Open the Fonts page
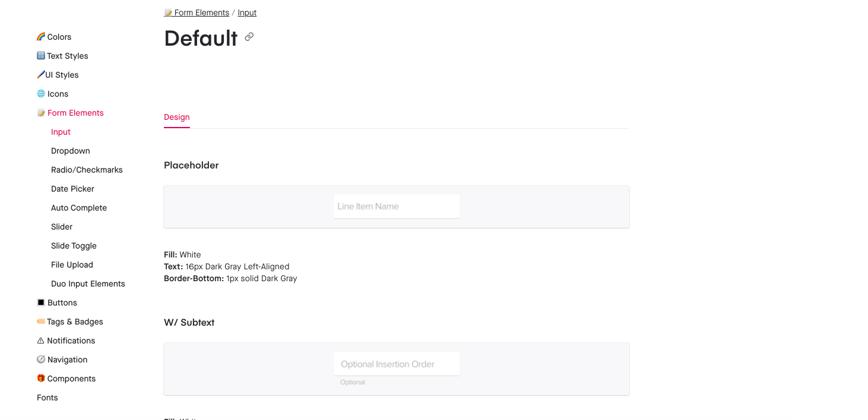 click(47, 397)
